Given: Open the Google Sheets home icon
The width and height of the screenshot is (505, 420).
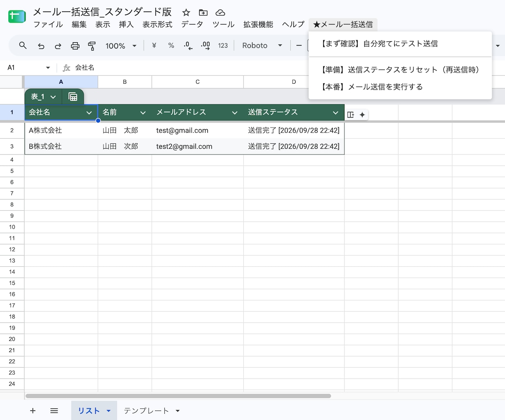Looking at the screenshot, I should click(x=17, y=17).
